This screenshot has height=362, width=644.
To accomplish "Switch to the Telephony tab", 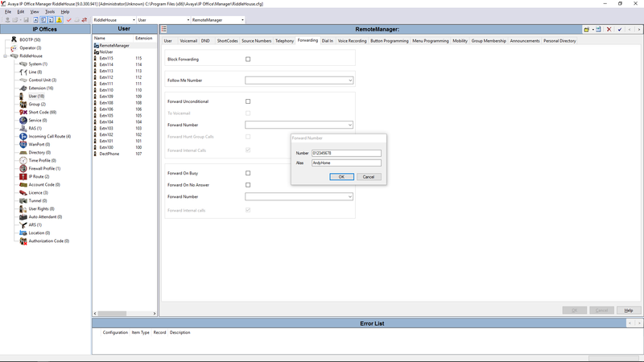I will [284, 41].
